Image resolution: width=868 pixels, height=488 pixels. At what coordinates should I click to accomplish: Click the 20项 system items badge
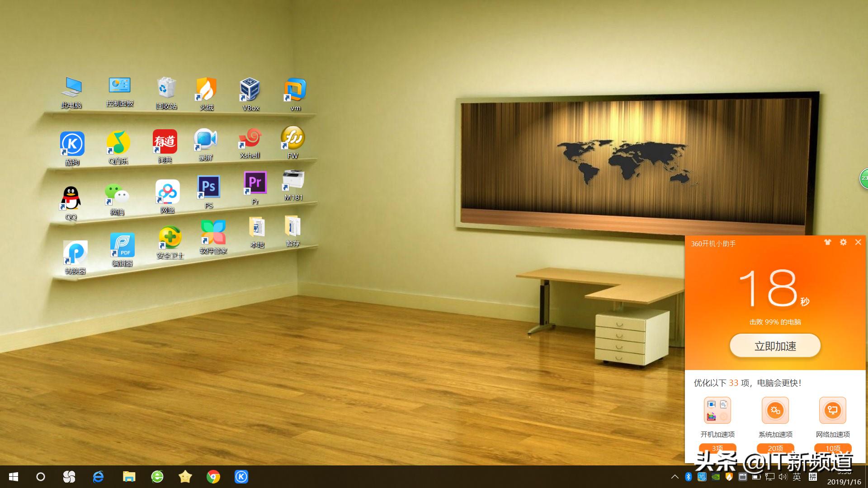click(775, 448)
